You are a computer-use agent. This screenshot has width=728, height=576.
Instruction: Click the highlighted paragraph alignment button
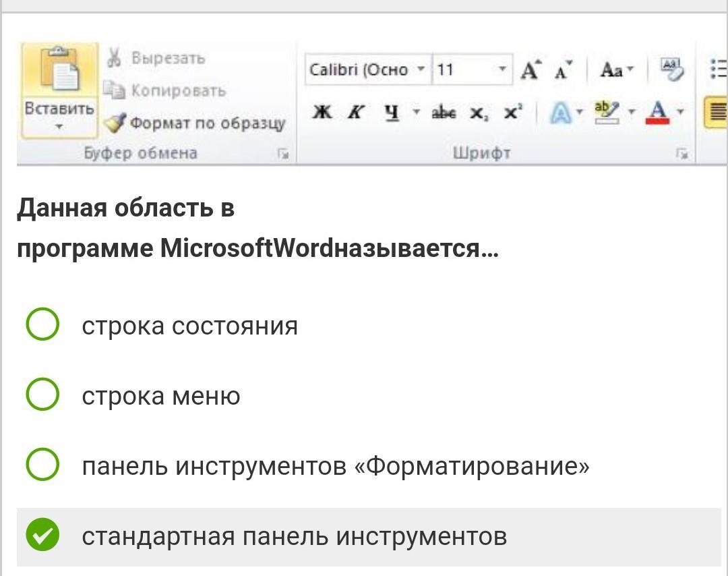[x=717, y=112]
